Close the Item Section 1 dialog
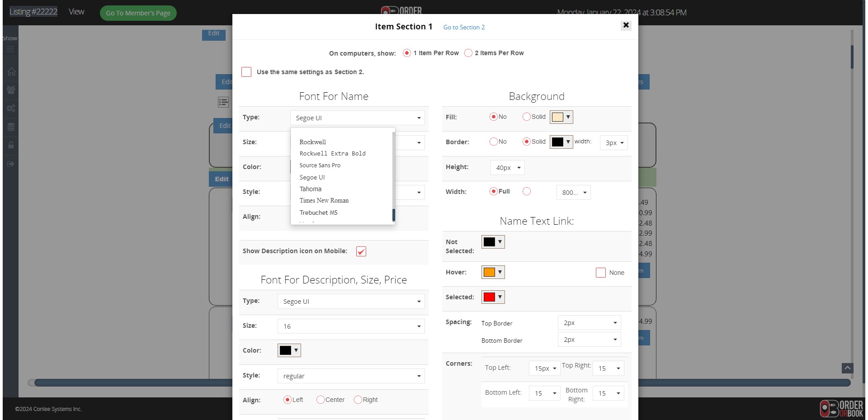 [x=626, y=25]
